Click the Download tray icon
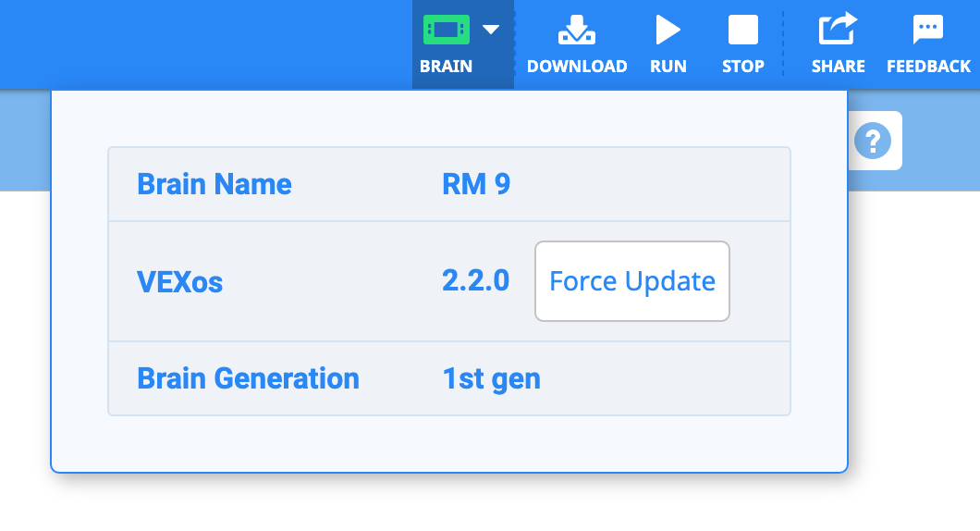The width and height of the screenshot is (980, 531). tap(576, 30)
